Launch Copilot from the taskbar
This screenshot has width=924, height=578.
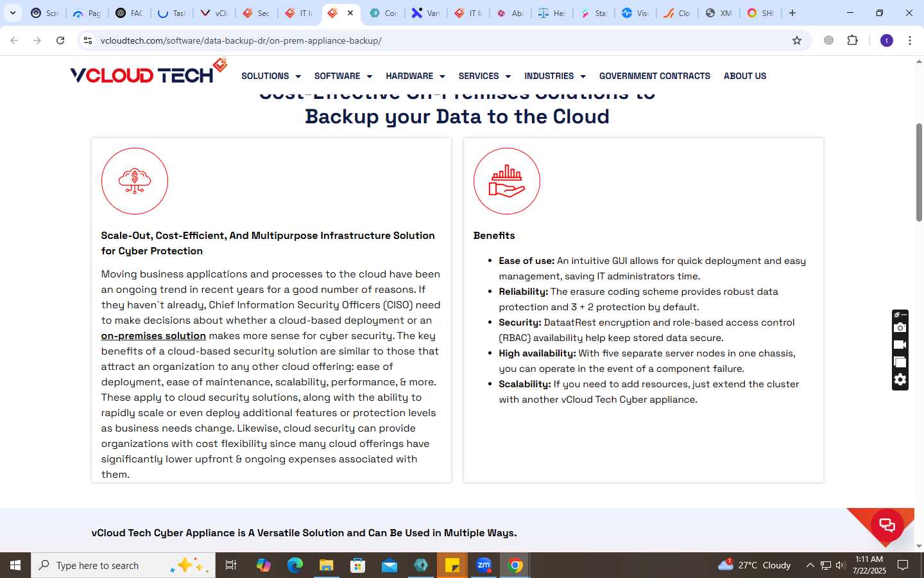click(263, 565)
